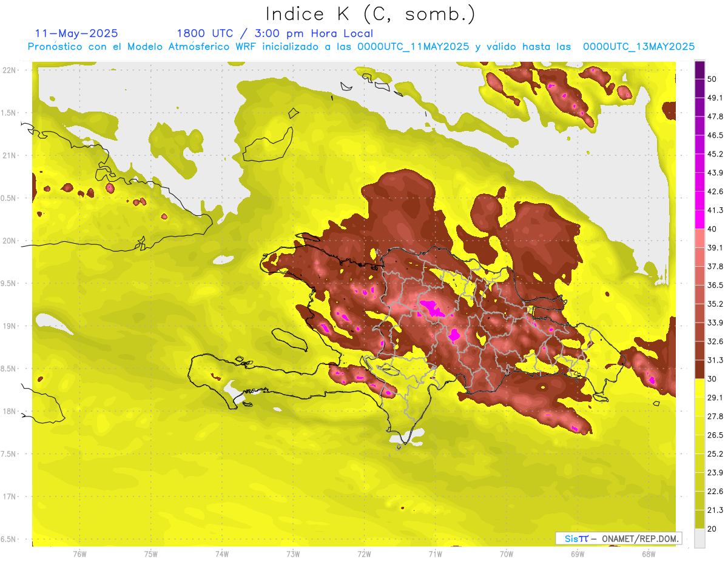Click the '50' value on the colorbar

click(x=712, y=79)
